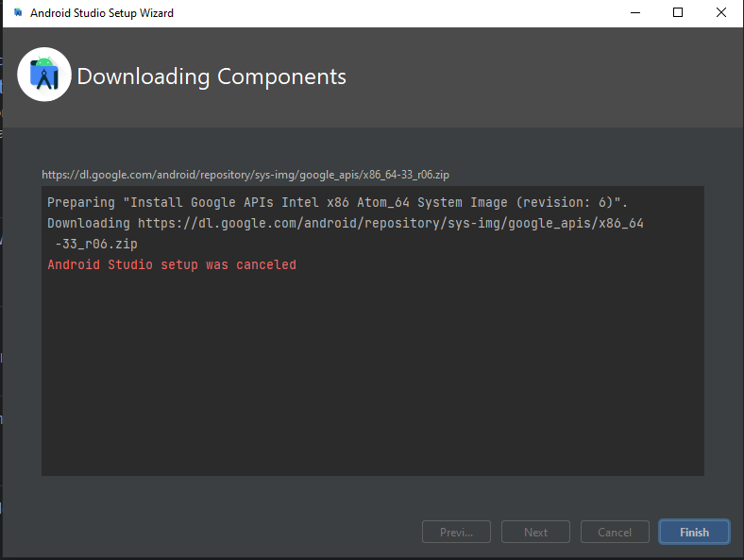The height and width of the screenshot is (560, 744).
Task: Maximize the Setup Wizard window
Action: [x=678, y=13]
